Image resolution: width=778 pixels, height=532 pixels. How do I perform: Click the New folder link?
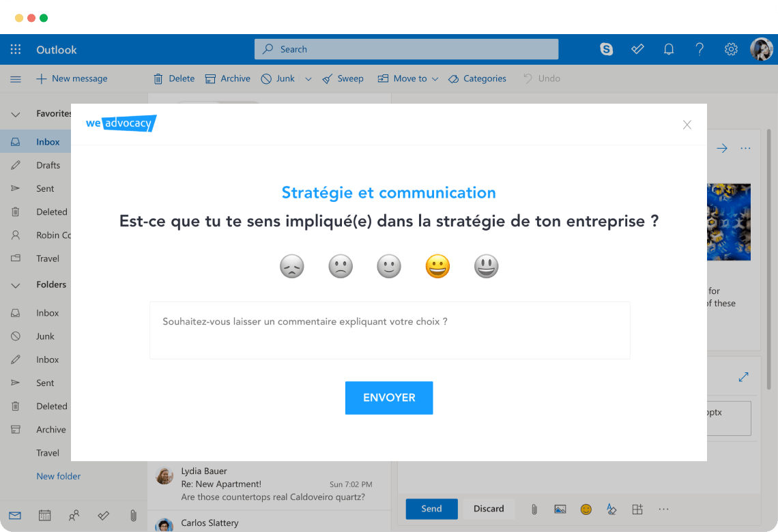(x=59, y=476)
